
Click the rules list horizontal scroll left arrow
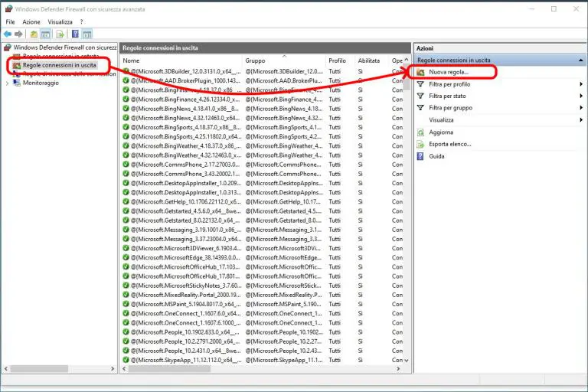[125, 369]
